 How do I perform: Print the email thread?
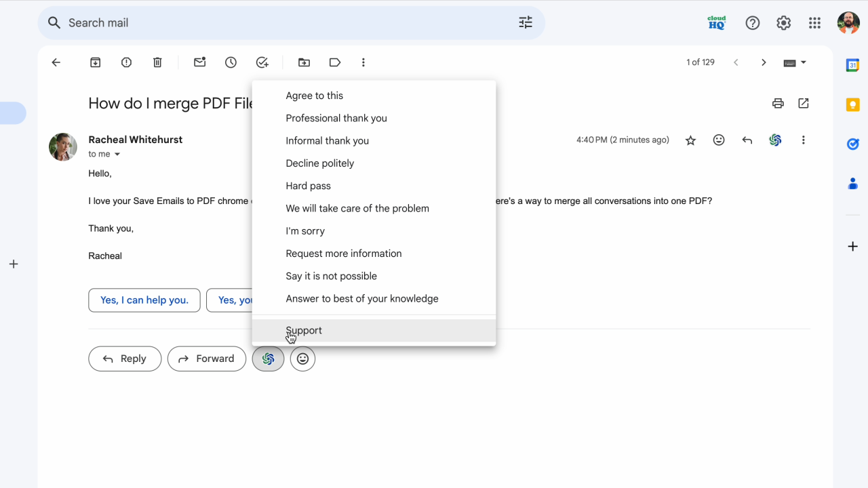778,103
